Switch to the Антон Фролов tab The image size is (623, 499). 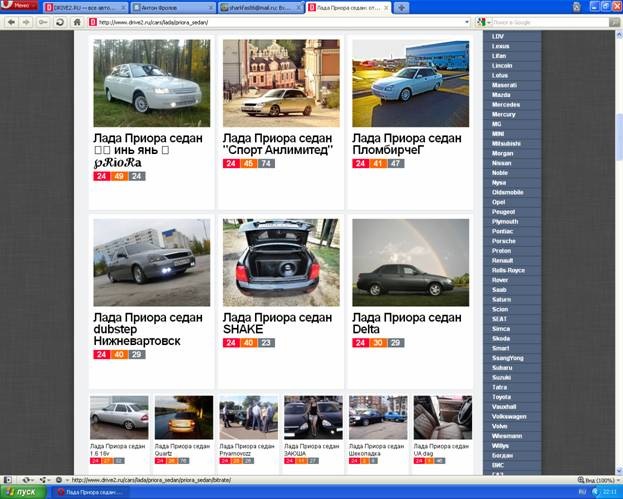coord(171,8)
